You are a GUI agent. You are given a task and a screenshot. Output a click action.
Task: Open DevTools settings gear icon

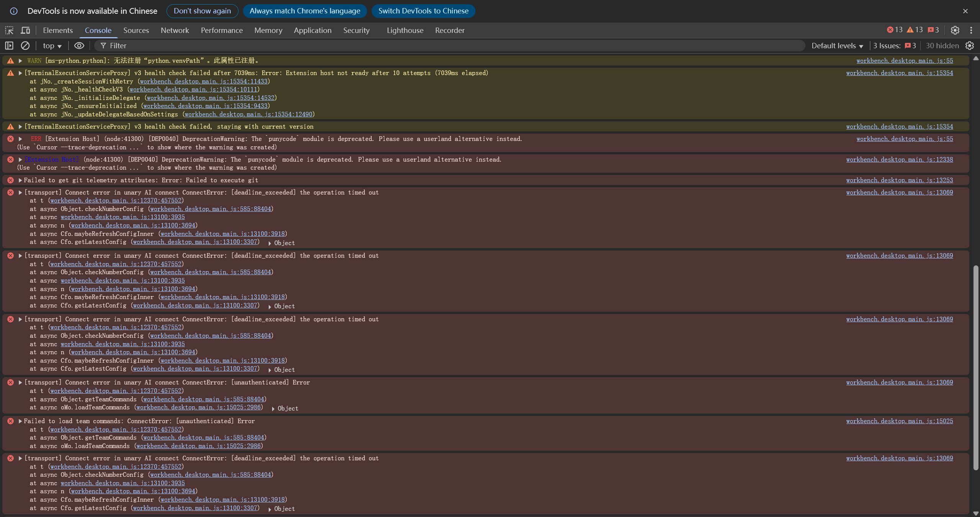[x=955, y=30]
